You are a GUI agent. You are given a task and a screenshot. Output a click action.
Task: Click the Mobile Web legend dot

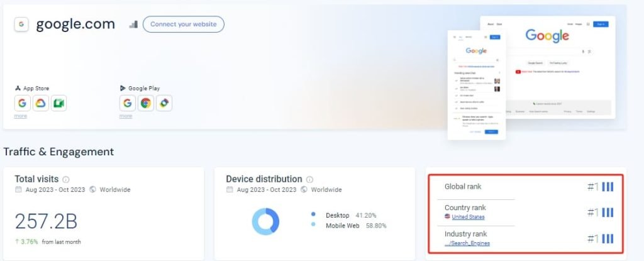click(x=313, y=225)
